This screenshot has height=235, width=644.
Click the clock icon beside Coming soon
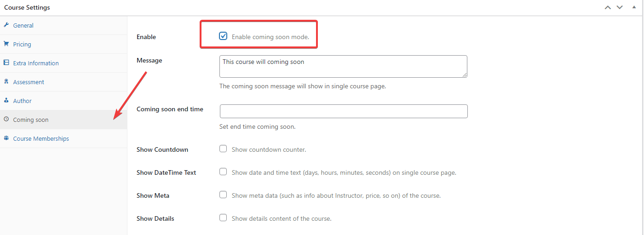pos(6,119)
